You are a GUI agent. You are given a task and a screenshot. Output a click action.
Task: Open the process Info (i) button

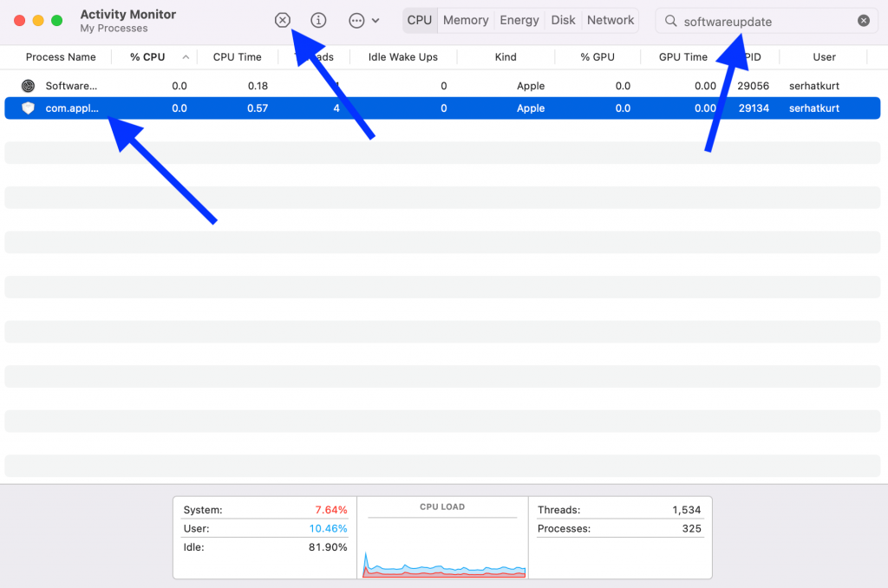(x=318, y=21)
